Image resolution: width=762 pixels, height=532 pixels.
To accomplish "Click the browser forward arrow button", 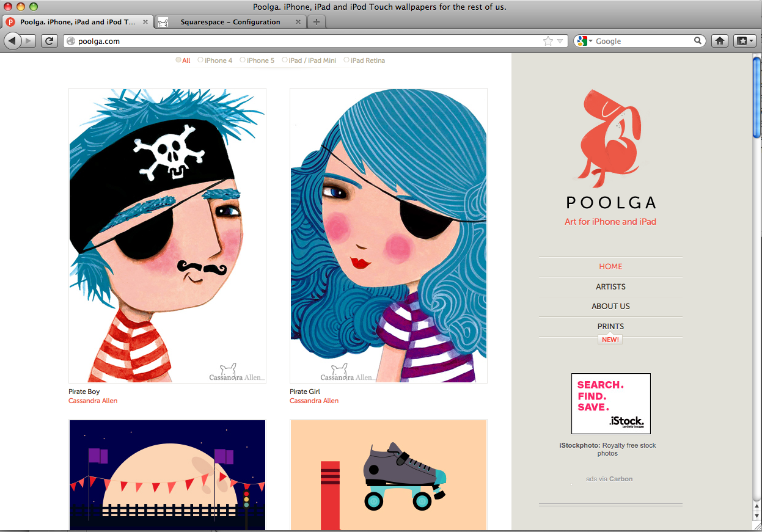I will click(x=29, y=41).
